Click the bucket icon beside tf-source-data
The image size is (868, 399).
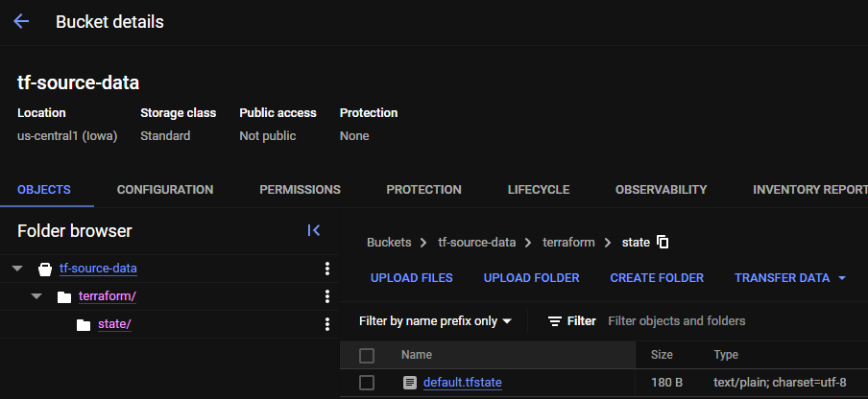(45, 270)
